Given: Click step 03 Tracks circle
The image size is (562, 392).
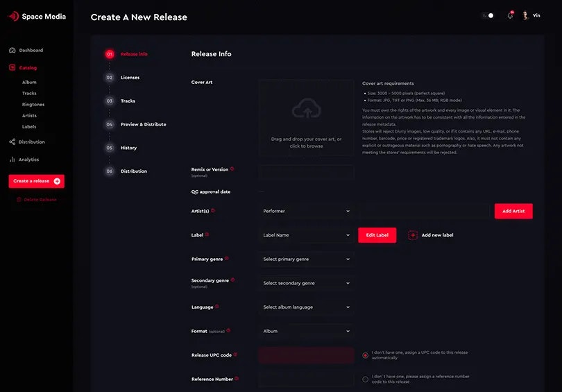Looking at the screenshot, I should (110, 101).
